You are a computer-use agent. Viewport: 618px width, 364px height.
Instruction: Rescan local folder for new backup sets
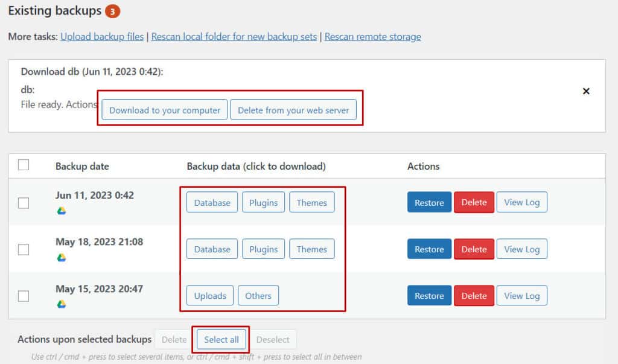(235, 36)
